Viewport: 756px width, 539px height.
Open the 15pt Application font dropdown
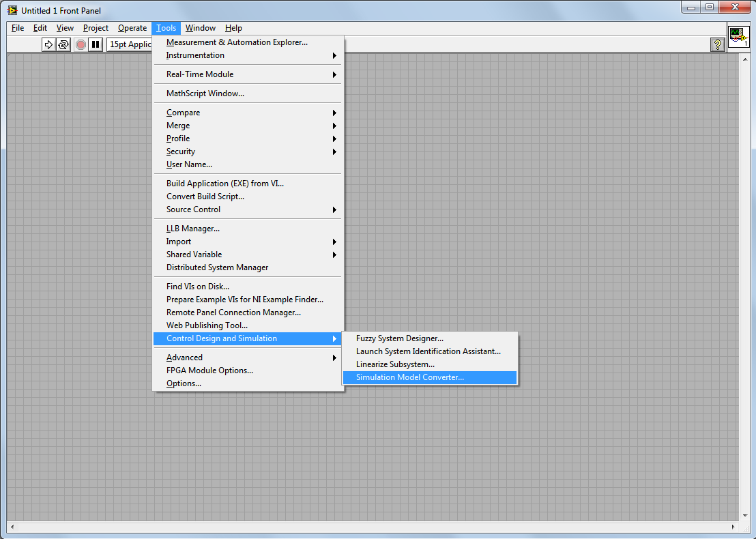[130, 44]
